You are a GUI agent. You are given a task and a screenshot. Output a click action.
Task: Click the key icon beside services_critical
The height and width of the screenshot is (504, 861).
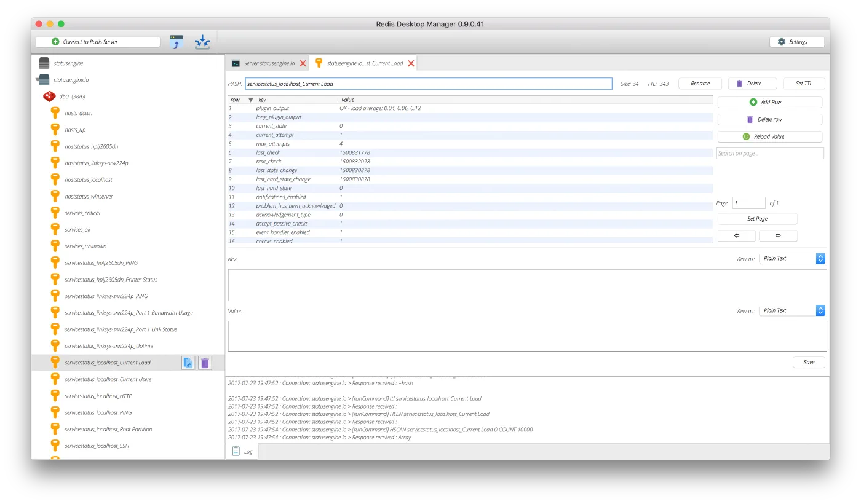point(55,213)
